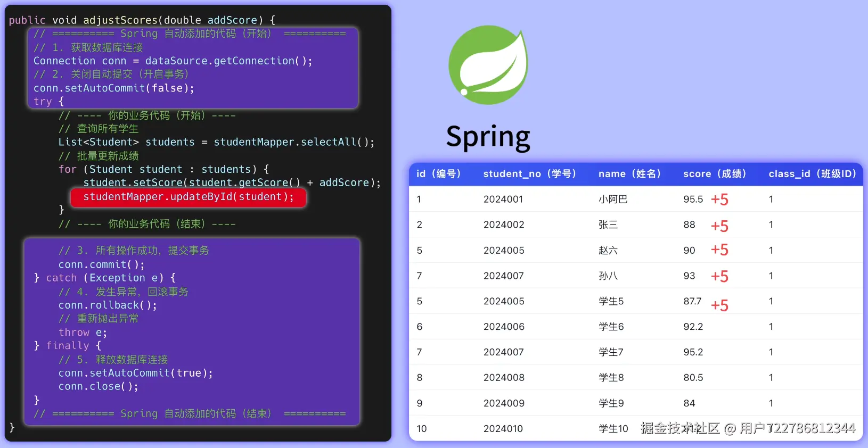
Task: Click the score value 92.2
Action: [693, 327]
